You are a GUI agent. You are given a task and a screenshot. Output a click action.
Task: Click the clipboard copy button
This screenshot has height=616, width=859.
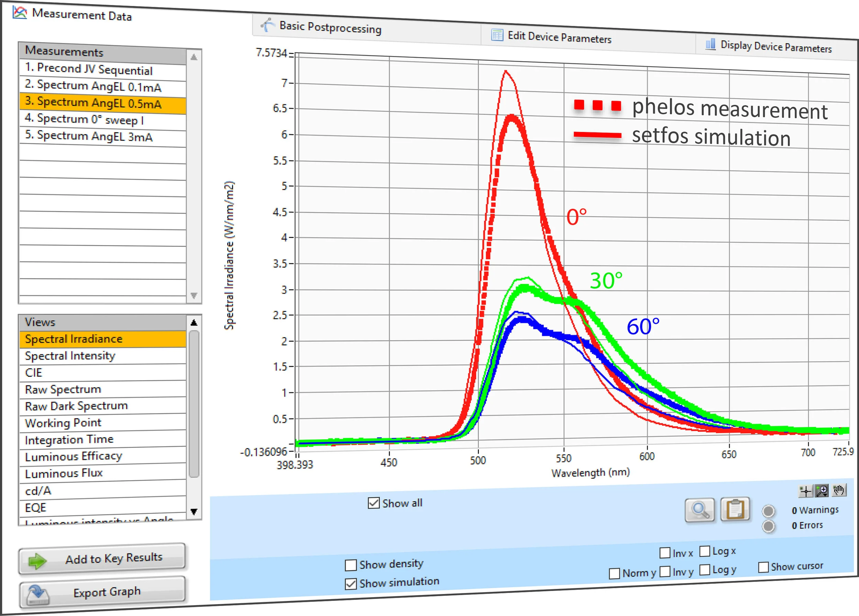pyautogui.click(x=735, y=509)
